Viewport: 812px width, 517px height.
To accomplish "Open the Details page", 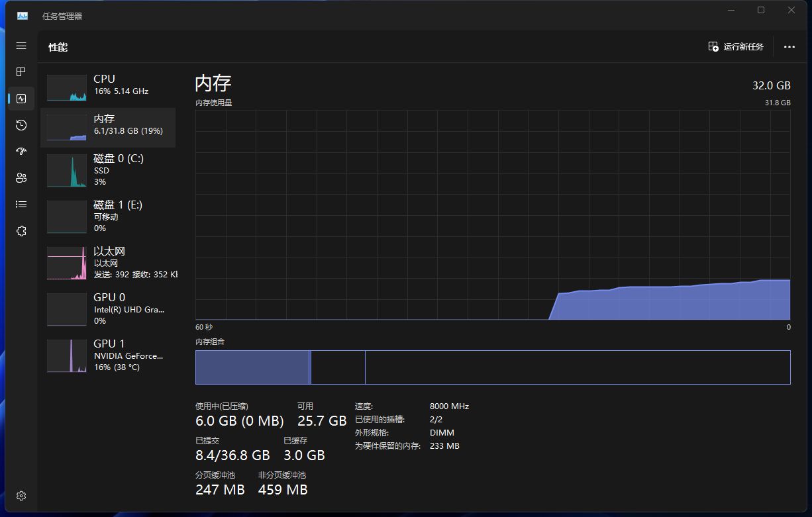I will pos(21,204).
